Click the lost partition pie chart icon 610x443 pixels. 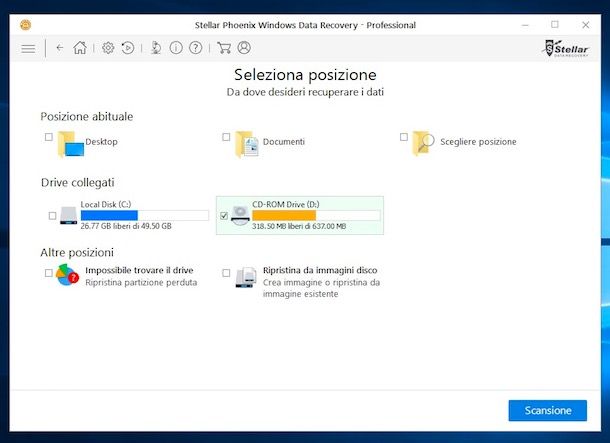tap(67, 275)
